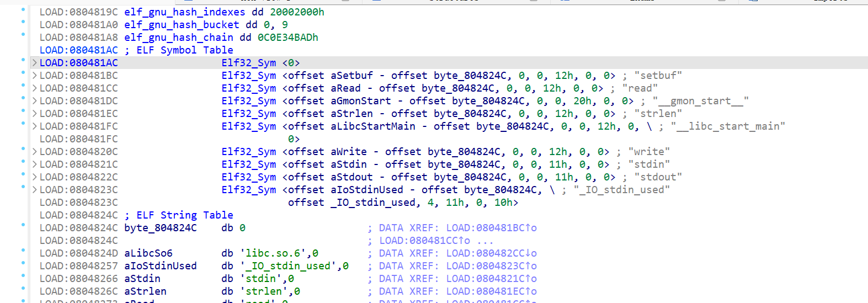868x303 pixels.
Task: Click the "setbuf" comment
Action: (658, 76)
